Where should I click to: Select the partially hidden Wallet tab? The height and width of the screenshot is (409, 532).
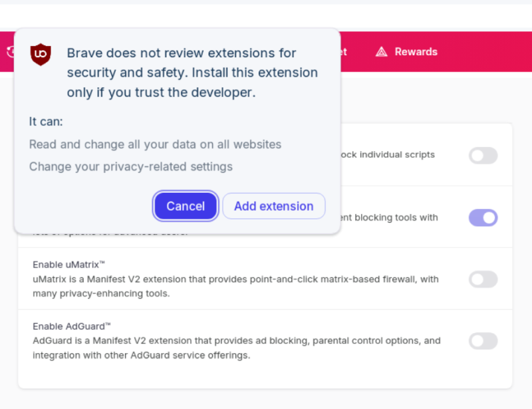pyautogui.click(x=343, y=51)
